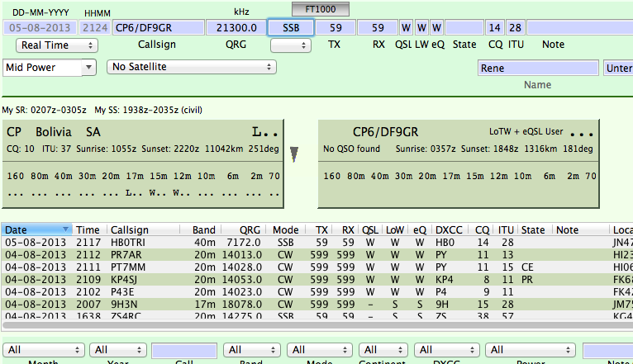
Task: Open the Mid Power combo box arrow
Action: [x=88, y=68]
